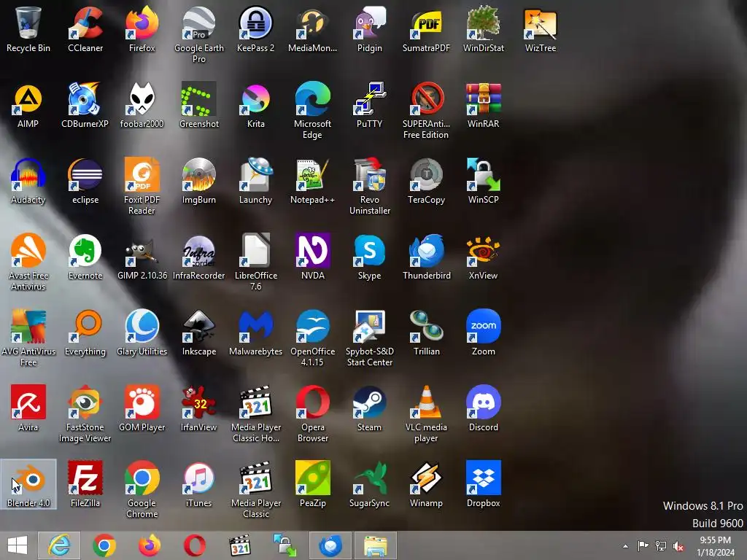This screenshot has width=747, height=560.
Task: Select the Avira shortcut
Action: pyautogui.click(x=28, y=408)
